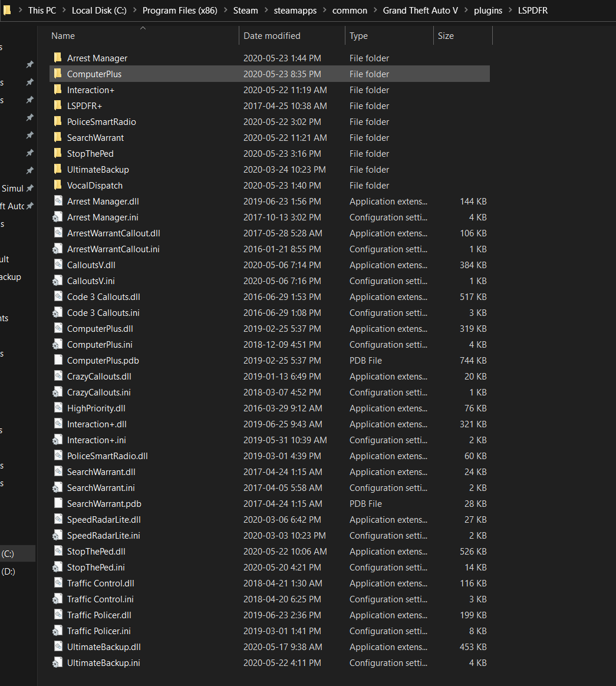The height and width of the screenshot is (686, 616).
Task: Go to This PC in address bar
Action: (42, 10)
